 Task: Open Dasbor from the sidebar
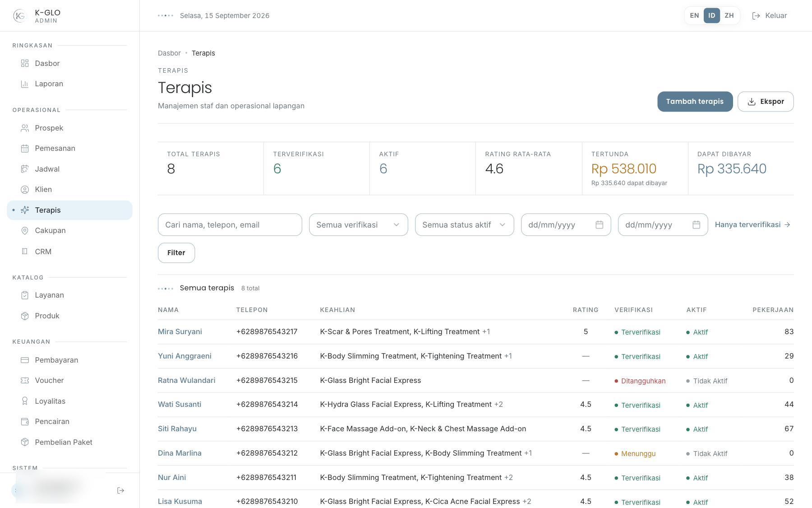(70, 63)
